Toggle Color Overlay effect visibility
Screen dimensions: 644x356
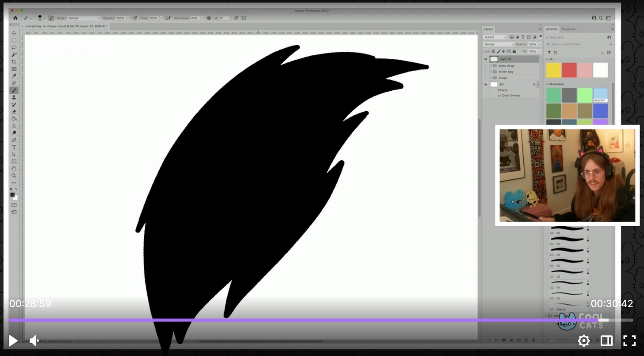point(499,96)
